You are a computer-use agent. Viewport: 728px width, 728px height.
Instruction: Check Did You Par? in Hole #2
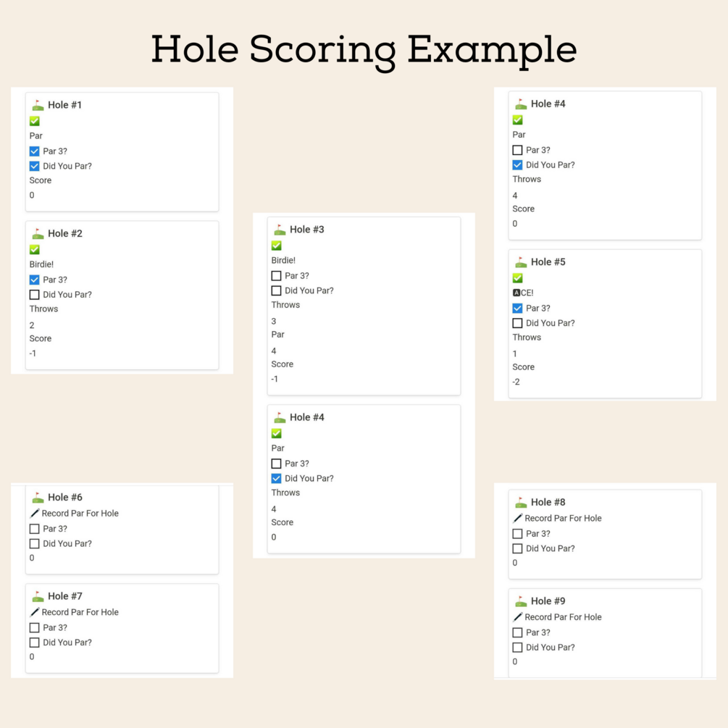click(x=34, y=295)
